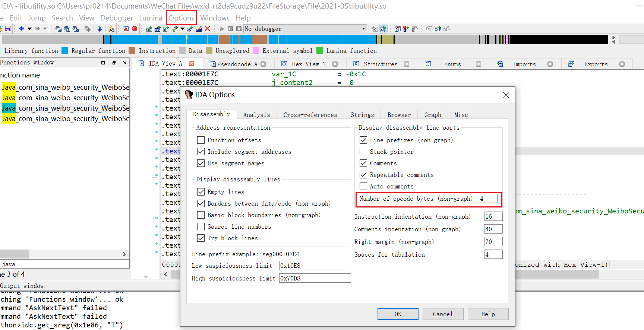Enable the Auto comments checkbox
The width and height of the screenshot is (644, 330).
click(363, 186)
